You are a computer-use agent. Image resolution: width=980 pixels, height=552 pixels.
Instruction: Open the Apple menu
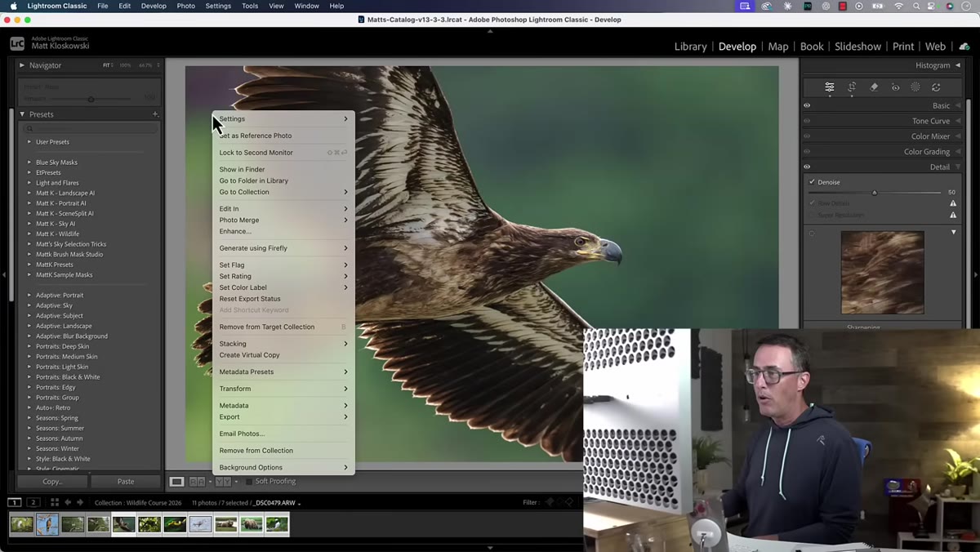[13, 6]
